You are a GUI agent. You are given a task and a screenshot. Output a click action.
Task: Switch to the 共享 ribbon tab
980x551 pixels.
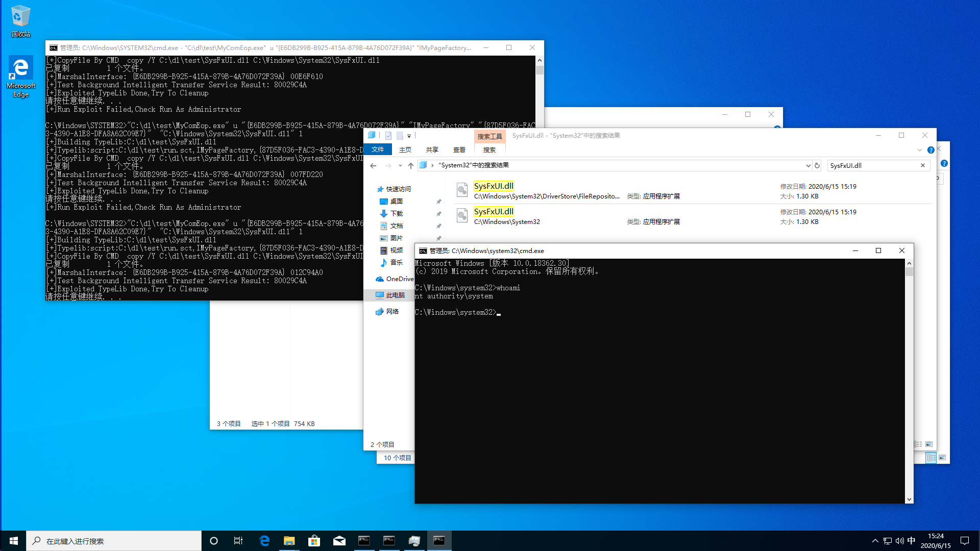pos(432,149)
